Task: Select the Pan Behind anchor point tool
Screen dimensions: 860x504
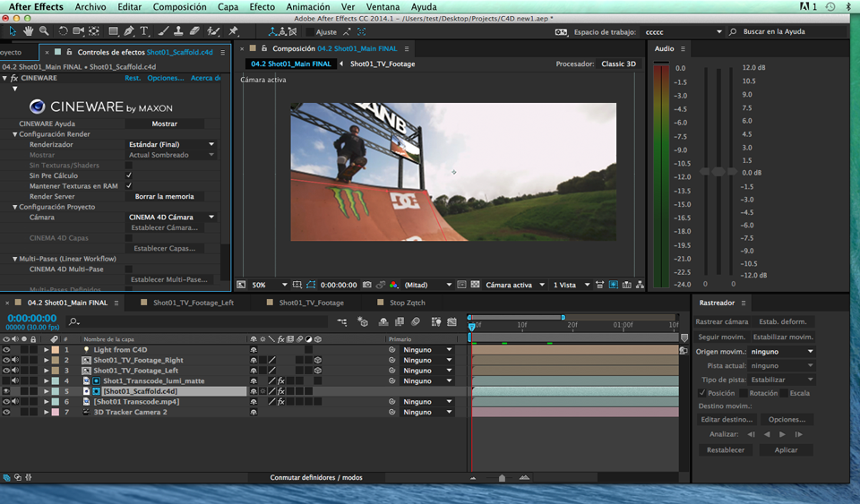Action: point(94,31)
